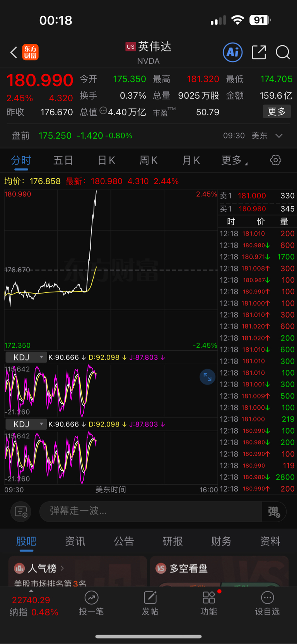Toggle the 弹 danmaku button

(274, 512)
